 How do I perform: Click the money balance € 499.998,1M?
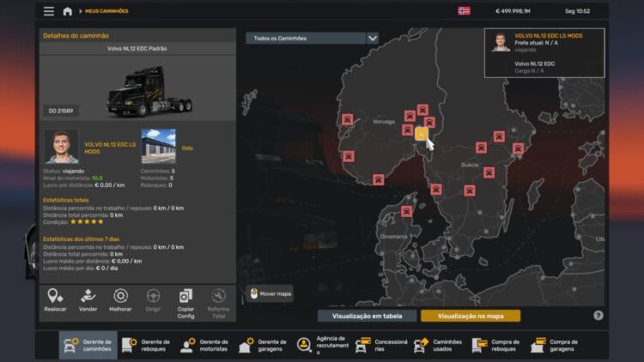tap(513, 11)
